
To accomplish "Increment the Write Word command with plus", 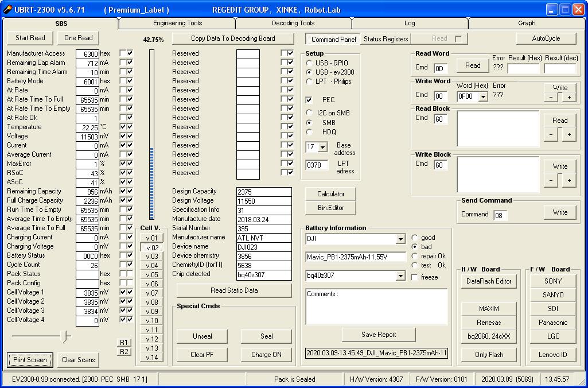I will [569, 97].
